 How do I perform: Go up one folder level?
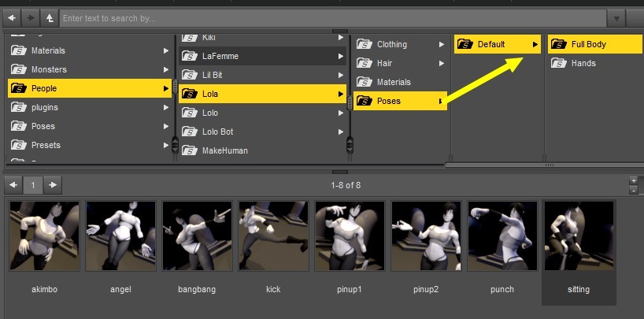pos(50,18)
